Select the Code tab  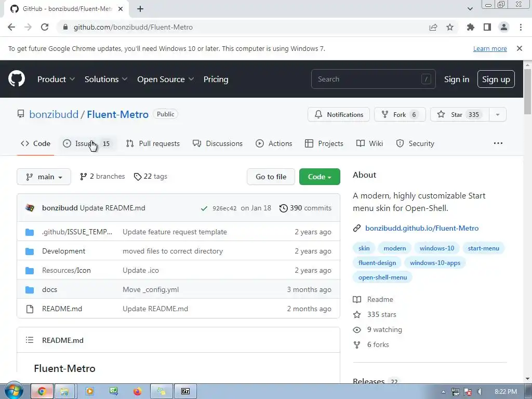(x=36, y=143)
